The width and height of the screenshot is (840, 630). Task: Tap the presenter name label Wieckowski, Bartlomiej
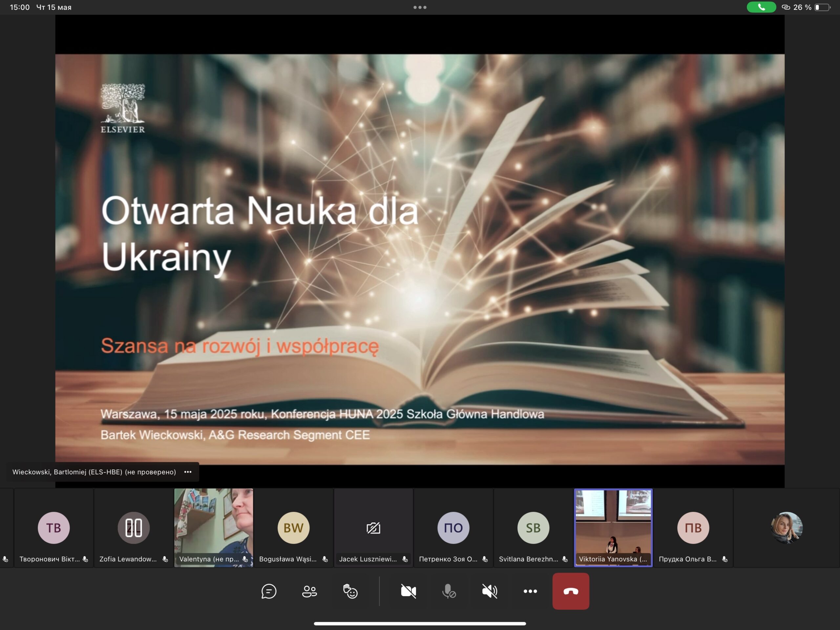94,472
